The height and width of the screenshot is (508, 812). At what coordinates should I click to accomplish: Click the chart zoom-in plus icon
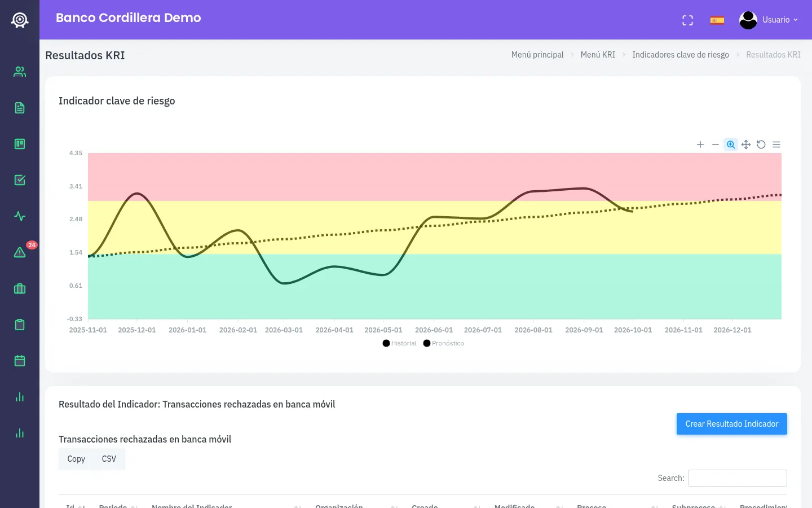[x=700, y=144]
